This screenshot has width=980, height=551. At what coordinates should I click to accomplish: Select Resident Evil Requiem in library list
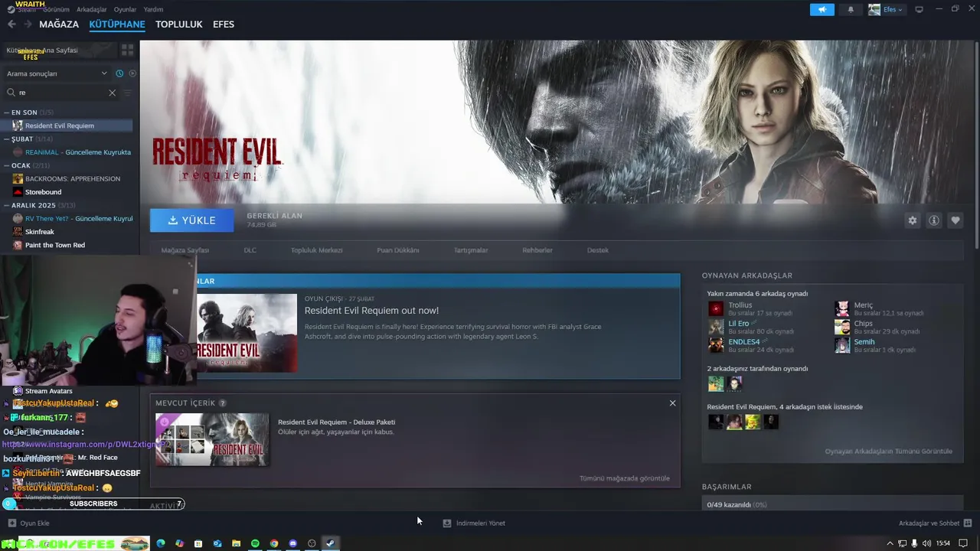67,126
